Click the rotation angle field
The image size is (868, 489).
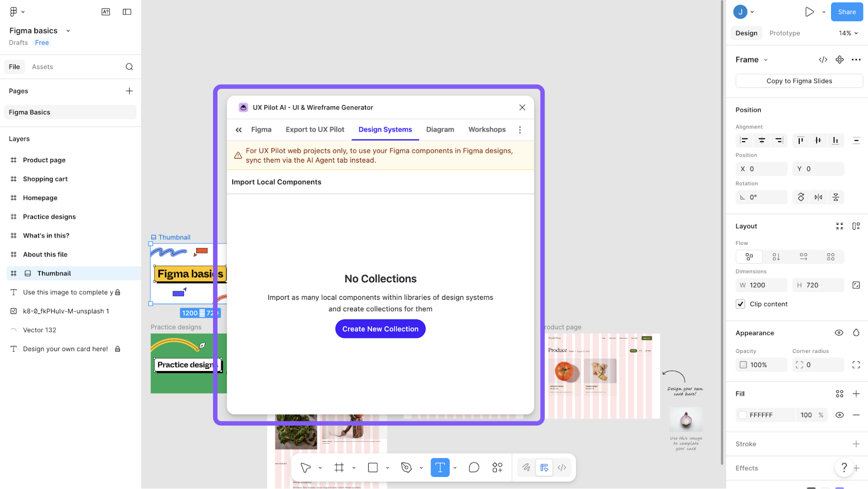coord(761,197)
